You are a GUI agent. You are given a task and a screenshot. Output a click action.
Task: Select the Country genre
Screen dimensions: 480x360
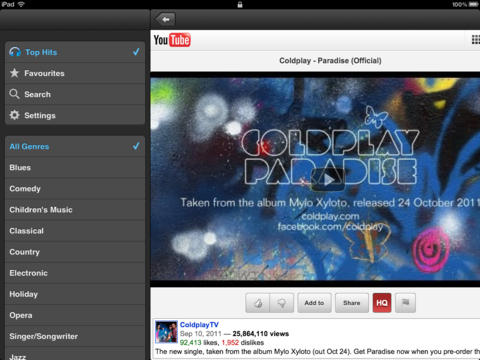coord(75,252)
